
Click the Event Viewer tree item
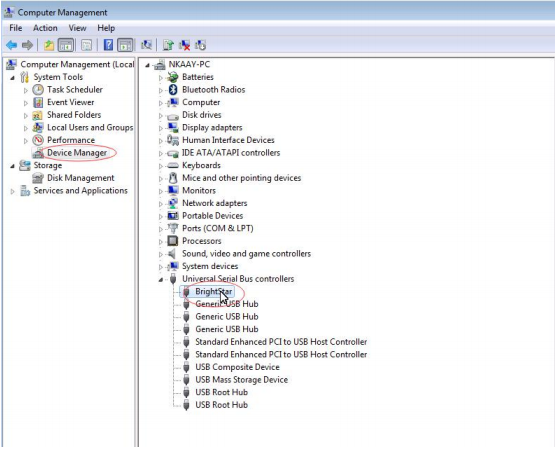pyautogui.click(x=71, y=102)
